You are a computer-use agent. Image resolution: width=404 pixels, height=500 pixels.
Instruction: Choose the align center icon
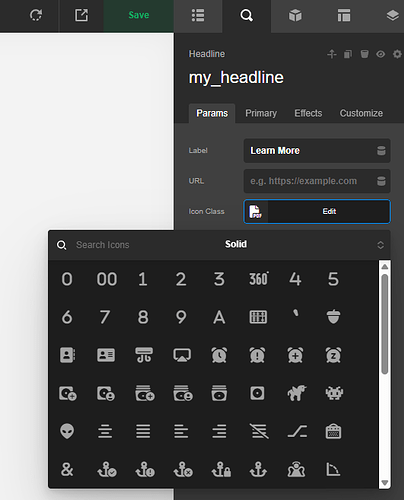tap(105, 431)
